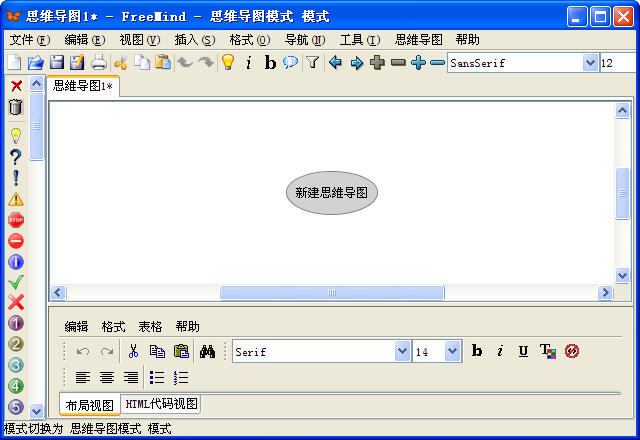Copy node using main toolbar icon
The height and width of the screenshot is (440, 640).
tap(142, 62)
